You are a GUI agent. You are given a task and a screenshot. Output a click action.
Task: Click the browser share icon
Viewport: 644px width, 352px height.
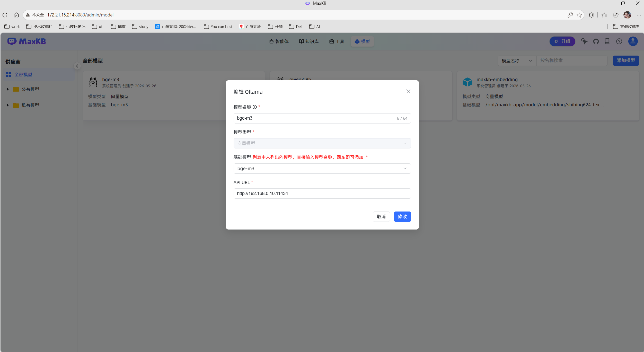pyautogui.click(x=616, y=15)
